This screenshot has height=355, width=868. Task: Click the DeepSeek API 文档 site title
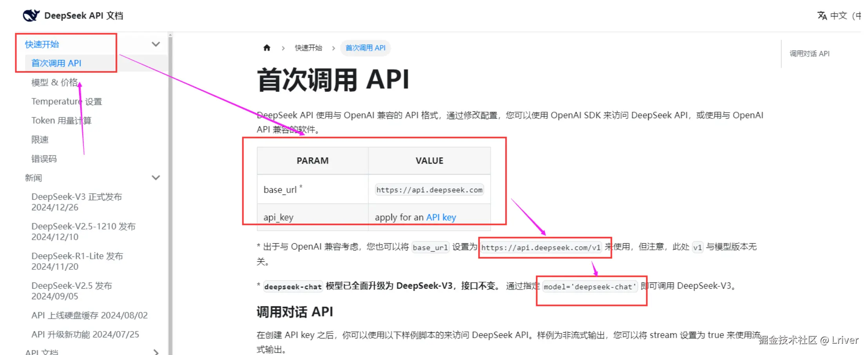84,16
